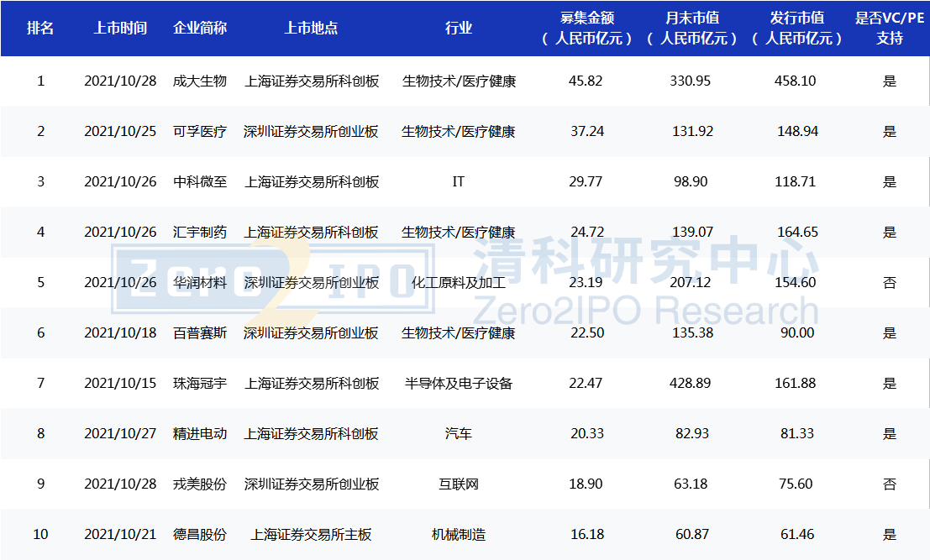Click listing date 2021/10/21
930x560 pixels.
pos(120,535)
